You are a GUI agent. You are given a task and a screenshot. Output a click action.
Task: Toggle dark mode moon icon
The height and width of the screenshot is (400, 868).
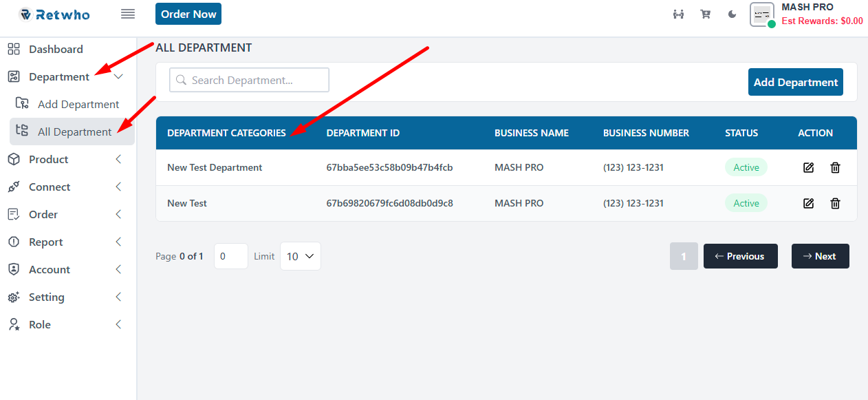733,14
